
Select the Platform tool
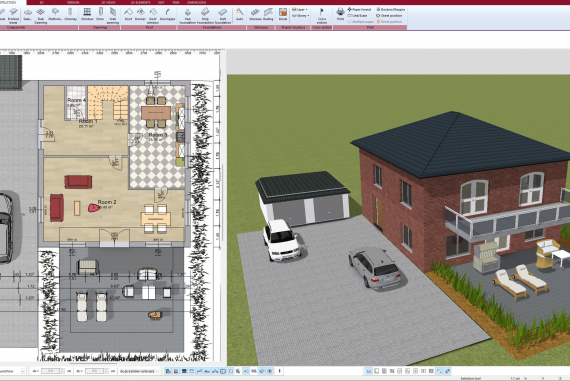[x=55, y=14]
